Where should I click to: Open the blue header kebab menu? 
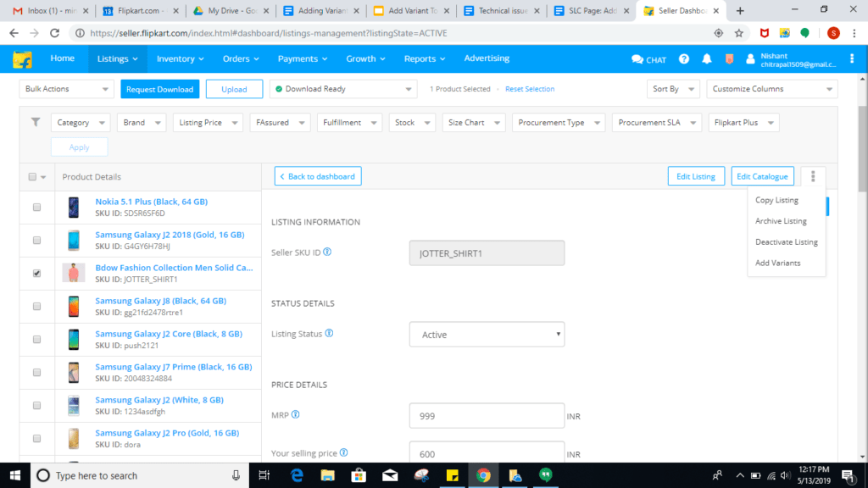(x=852, y=58)
